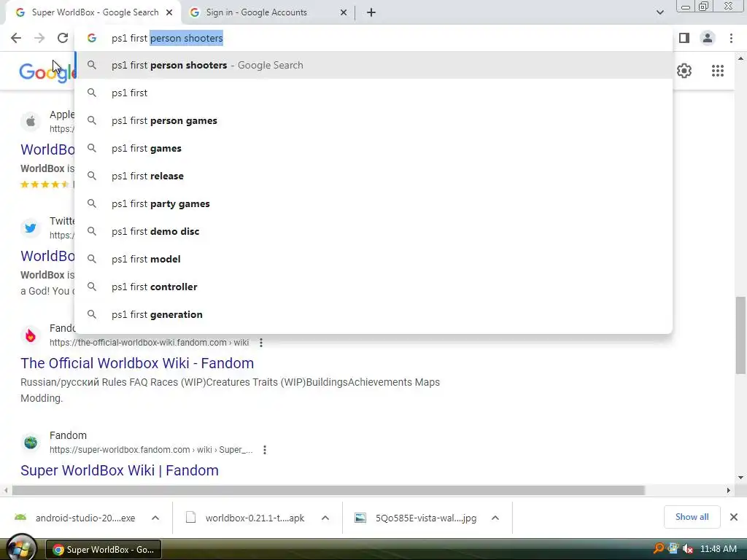The height and width of the screenshot is (560, 747).
Task: Click the scroll down arrow
Action: point(740,478)
